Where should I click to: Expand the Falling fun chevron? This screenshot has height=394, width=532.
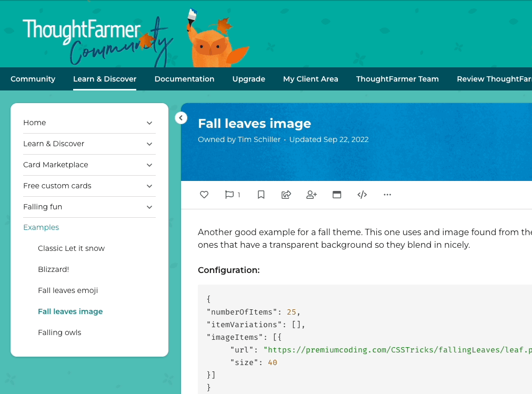coord(149,207)
